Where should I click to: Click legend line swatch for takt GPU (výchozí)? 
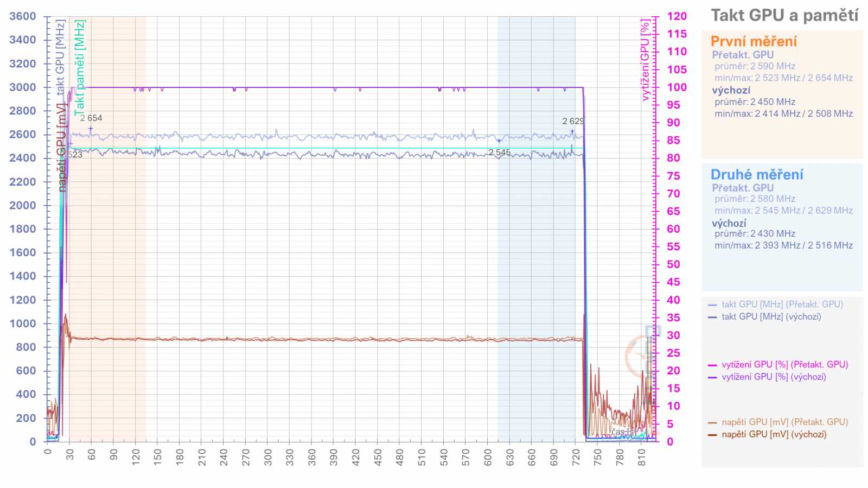click(712, 317)
